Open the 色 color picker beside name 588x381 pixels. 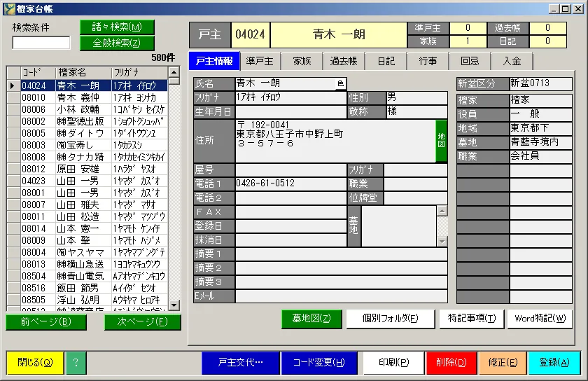pos(340,84)
